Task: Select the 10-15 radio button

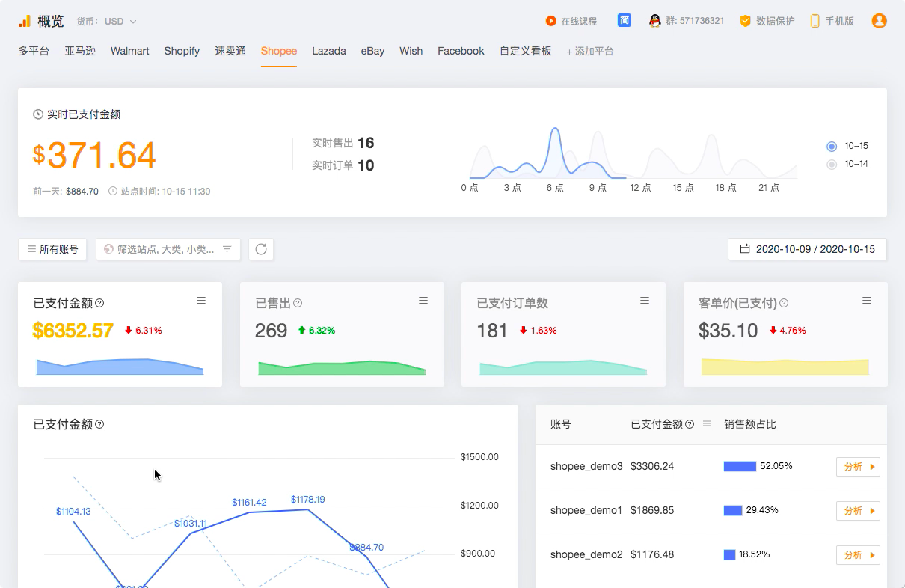Action: [x=832, y=146]
